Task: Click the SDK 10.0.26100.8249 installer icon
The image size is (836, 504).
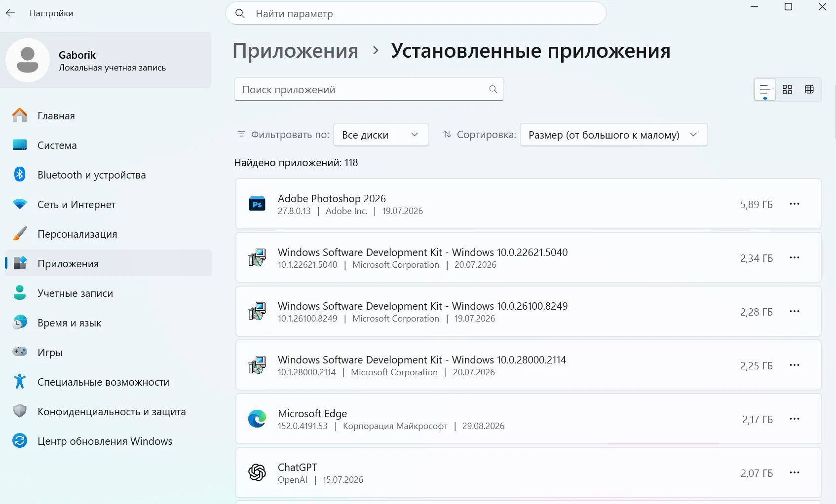Action: click(257, 312)
